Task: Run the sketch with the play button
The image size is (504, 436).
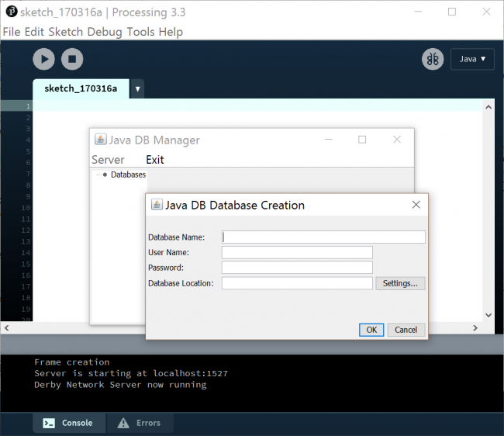Action: [43, 59]
